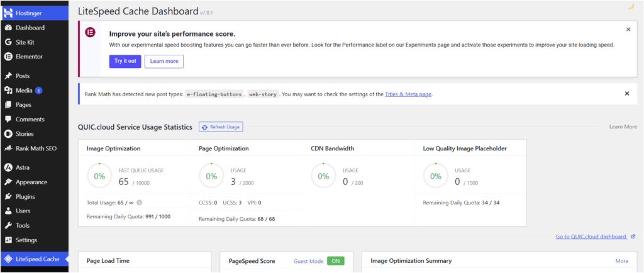Click LiteSpeed Cache Dashboard page title
This screenshot has height=273, width=644.
click(x=138, y=11)
